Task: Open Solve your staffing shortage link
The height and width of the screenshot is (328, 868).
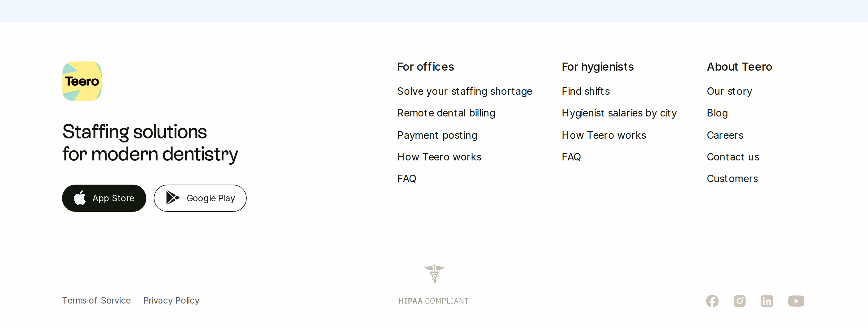Action: (465, 91)
